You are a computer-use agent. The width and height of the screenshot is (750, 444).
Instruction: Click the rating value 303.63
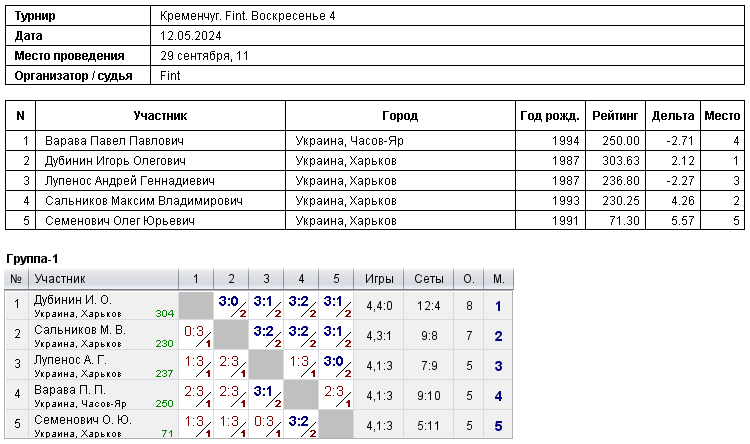click(x=621, y=161)
